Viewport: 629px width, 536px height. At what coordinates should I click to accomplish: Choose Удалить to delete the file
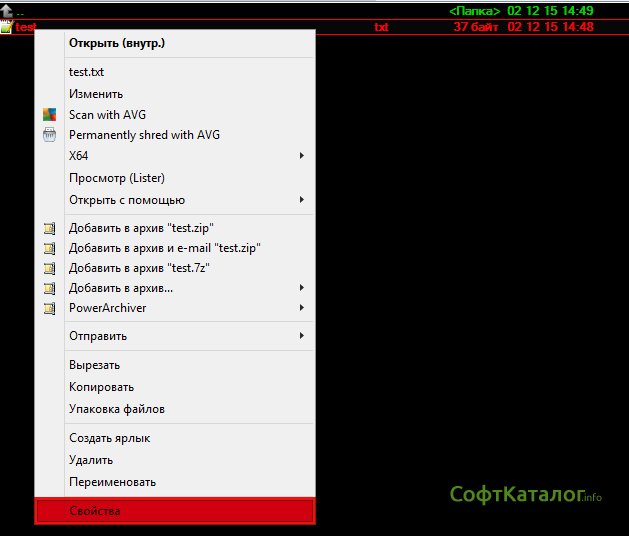91,460
